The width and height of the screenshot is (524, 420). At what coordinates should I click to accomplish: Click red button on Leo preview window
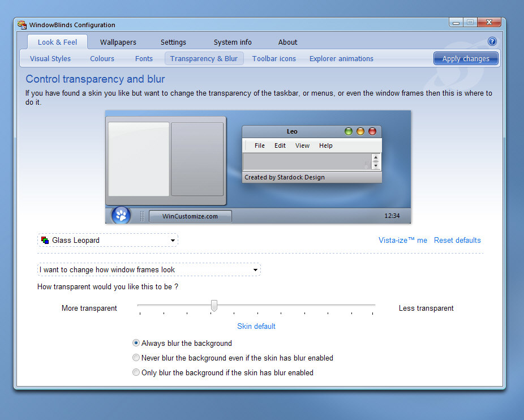point(372,131)
